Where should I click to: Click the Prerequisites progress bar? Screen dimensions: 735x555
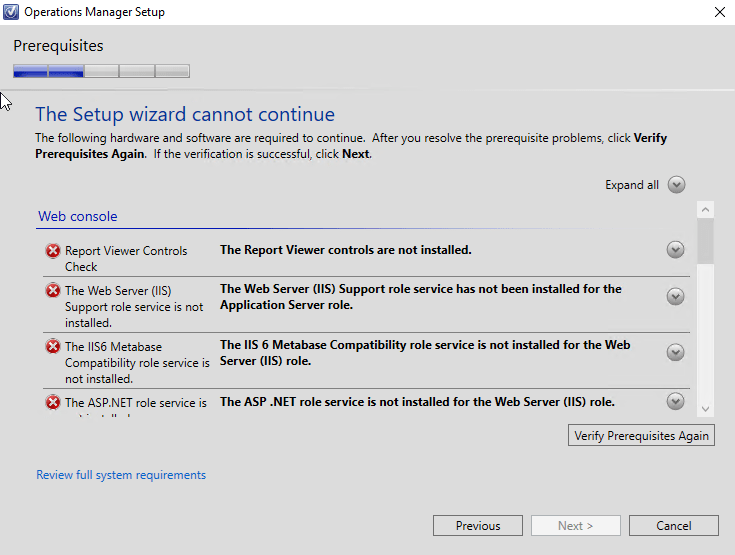tap(101, 71)
